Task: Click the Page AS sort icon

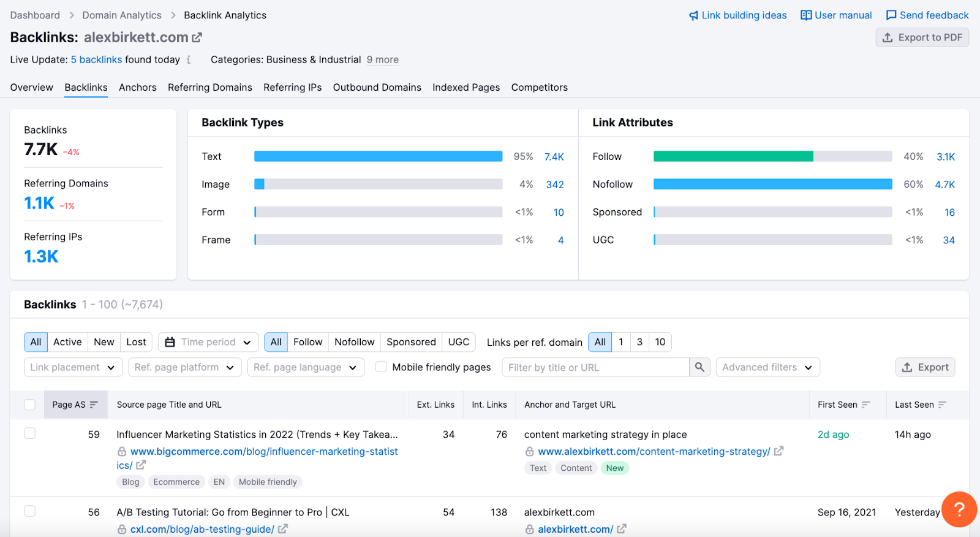Action: 94,405
